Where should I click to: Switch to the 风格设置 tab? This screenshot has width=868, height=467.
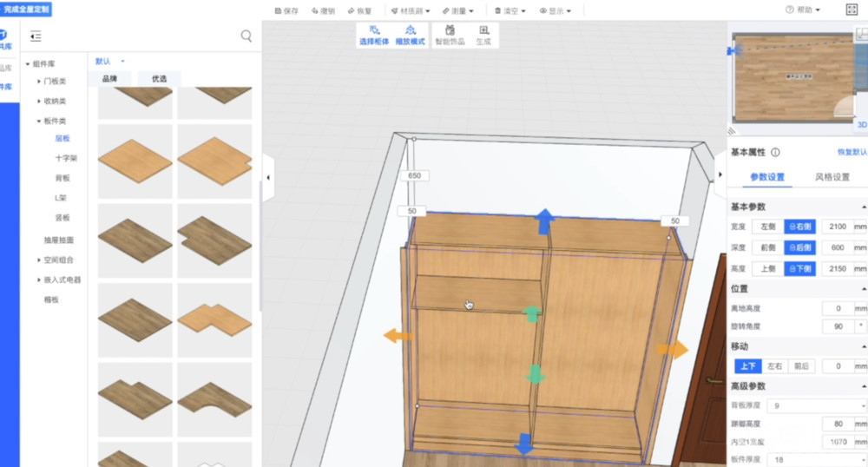[831, 177]
